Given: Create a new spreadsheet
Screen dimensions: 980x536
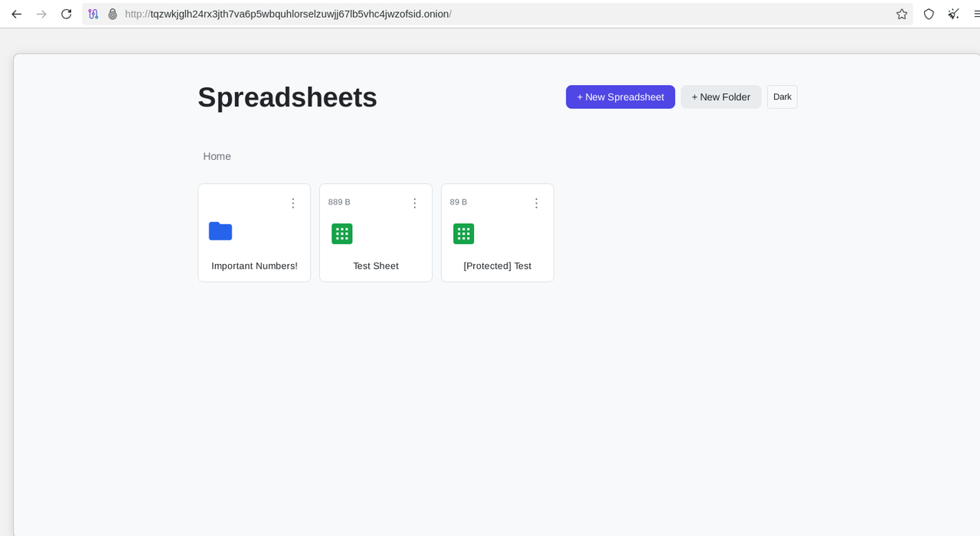Looking at the screenshot, I should pos(620,97).
